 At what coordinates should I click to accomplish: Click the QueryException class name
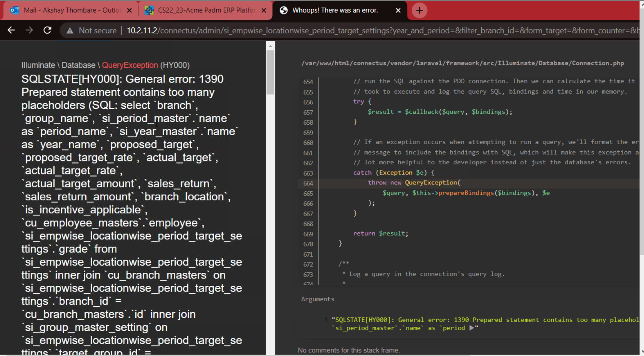(130, 65)
